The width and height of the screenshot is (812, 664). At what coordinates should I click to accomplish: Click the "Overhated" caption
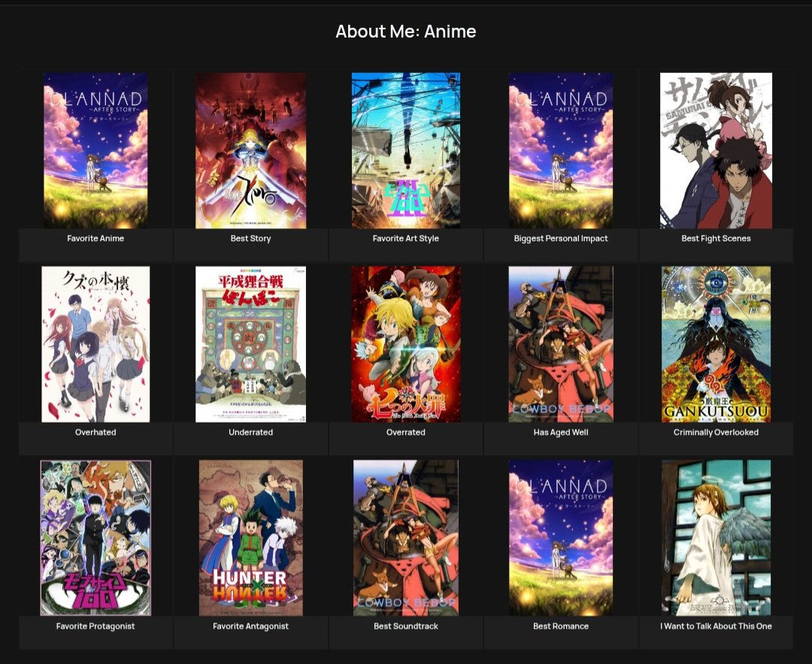click(95, 432)
